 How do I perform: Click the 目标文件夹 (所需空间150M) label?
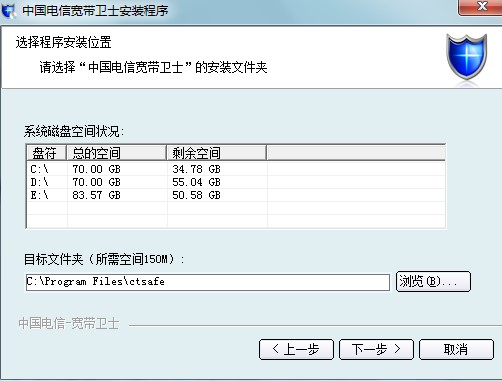(x=104, y=259)
